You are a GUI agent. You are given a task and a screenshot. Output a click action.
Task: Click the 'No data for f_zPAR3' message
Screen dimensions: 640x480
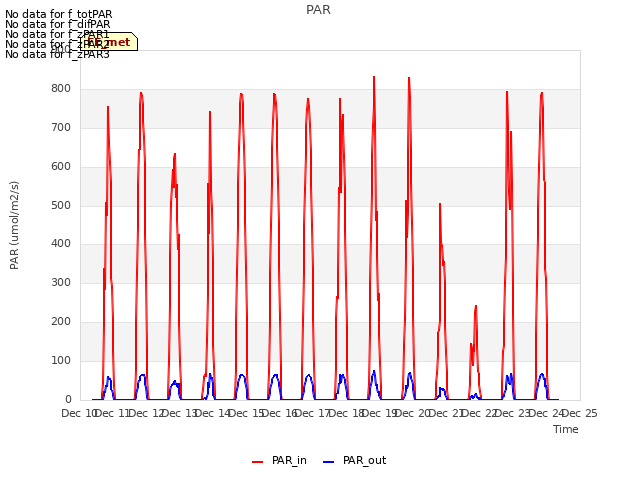click(x=58, y=54)
